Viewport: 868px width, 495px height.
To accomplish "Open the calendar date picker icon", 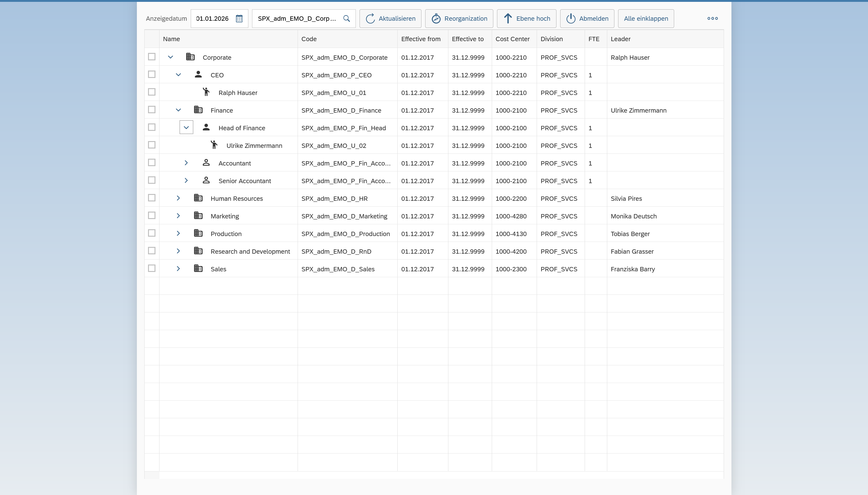I will click(x=239, y=18).
